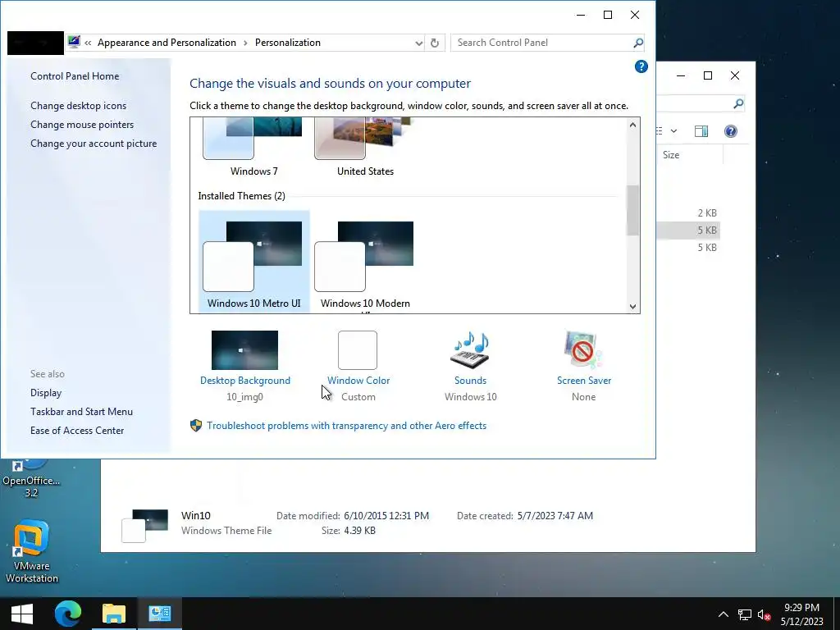Open OpenOffice 3.2 desktop shortcut
Viewport: 840px width, 630px height.
point(32,478)
